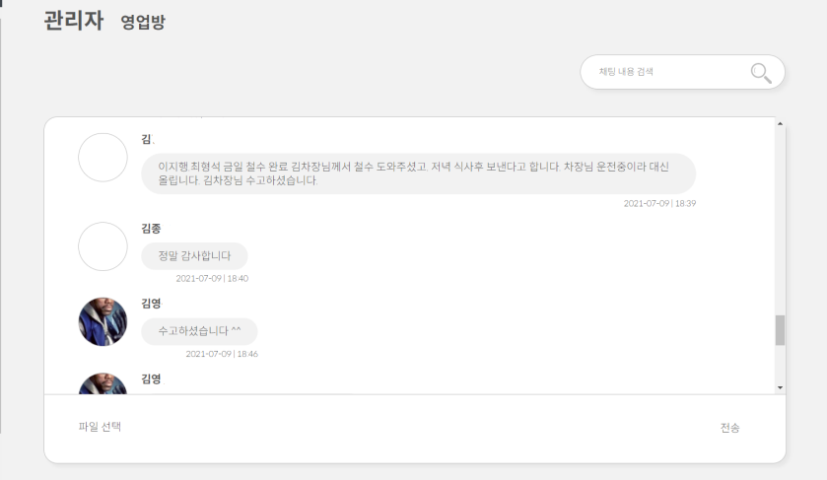Click the message compose area
This screenshot has height=480, width=827.
[x=415, y=428]
